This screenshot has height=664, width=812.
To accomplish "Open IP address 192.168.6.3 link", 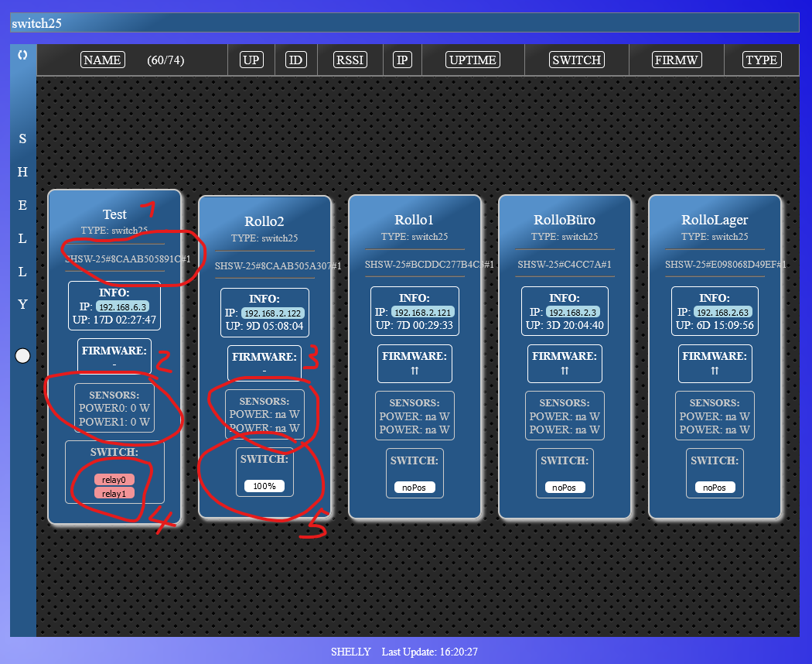I will [122, 306].
